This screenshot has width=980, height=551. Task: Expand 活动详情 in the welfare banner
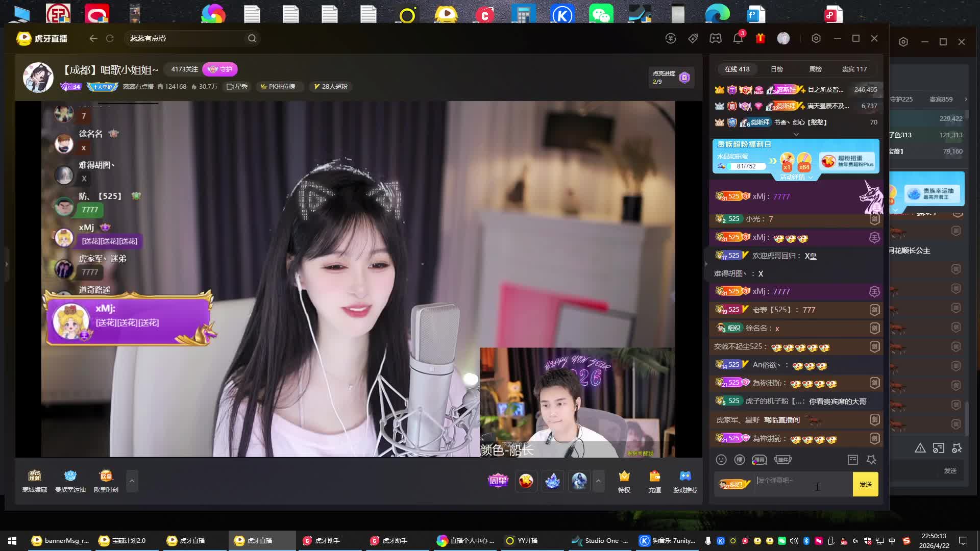click(x=796, y=177)
